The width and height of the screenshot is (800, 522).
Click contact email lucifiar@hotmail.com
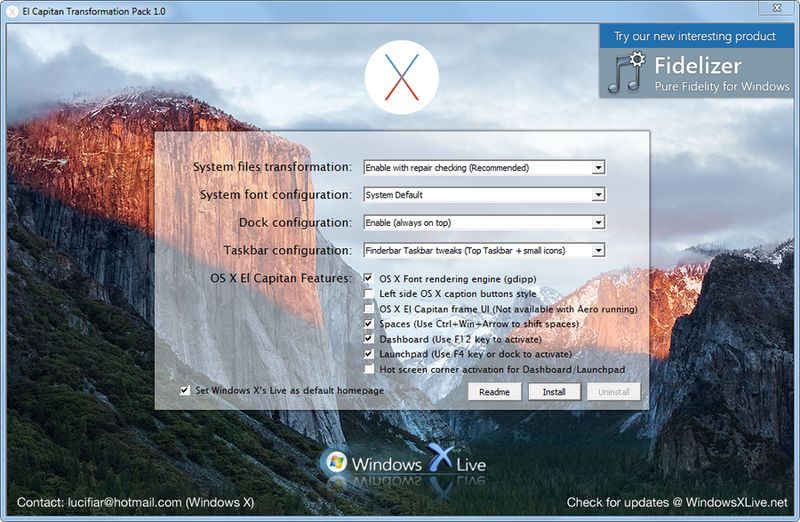pyautogui.click(x=124, y=502)
